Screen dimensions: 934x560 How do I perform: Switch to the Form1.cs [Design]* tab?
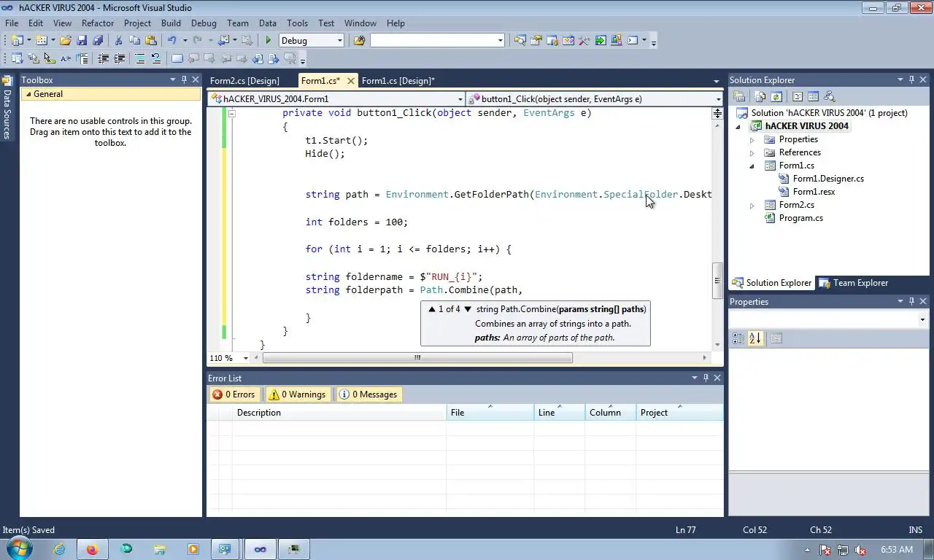tap(398, 81)
